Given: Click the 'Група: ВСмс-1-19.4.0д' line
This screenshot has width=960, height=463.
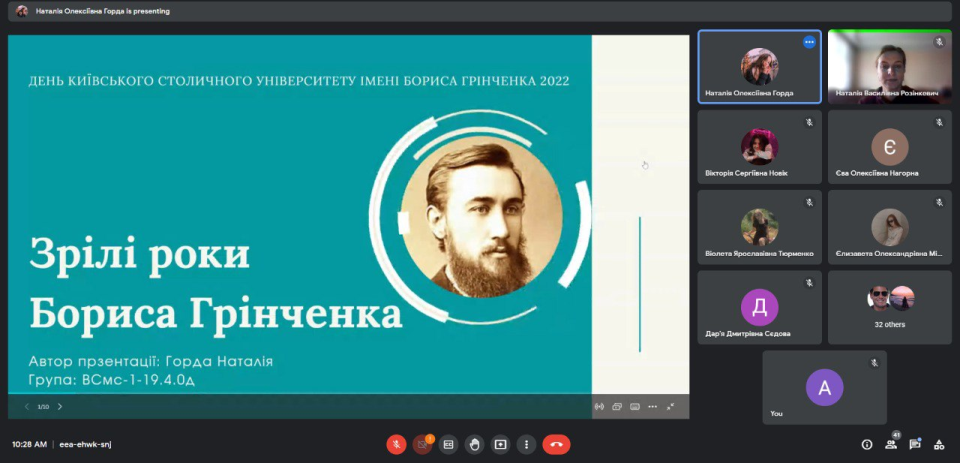Looking at the screenshot, I should tap(111, 380).
